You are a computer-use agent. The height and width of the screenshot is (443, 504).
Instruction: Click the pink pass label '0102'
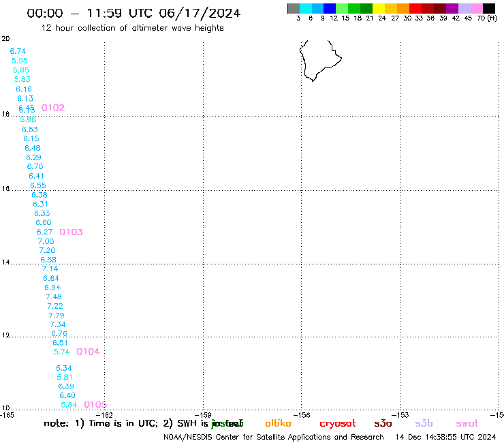53,108
